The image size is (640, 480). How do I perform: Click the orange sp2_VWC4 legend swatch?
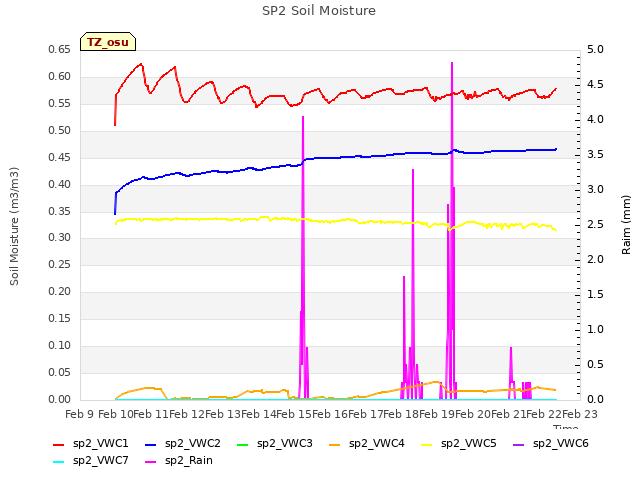[335, 445]
